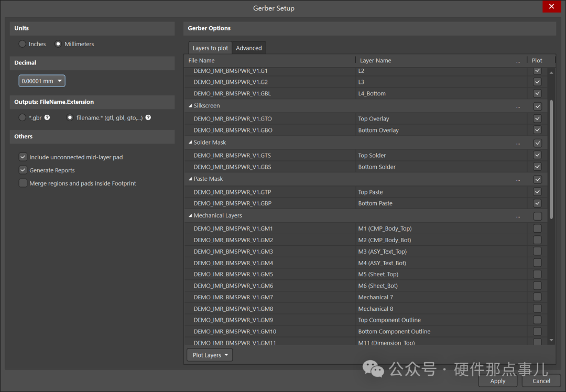Screen dimensions: 566x392
Task: Collapse the Mechanical Layers group
Action: (190, 215)
